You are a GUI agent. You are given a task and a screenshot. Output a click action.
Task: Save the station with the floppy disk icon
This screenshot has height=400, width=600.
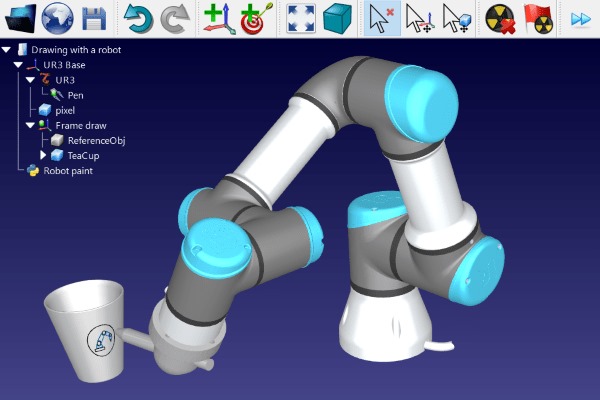click(94, 18)
